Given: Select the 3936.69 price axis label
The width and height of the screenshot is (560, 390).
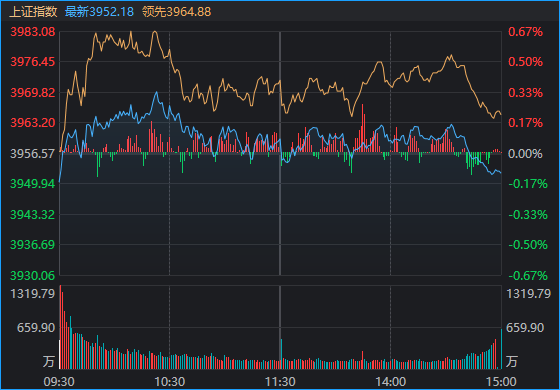Looking at the screenshot, I should point(33,245).
